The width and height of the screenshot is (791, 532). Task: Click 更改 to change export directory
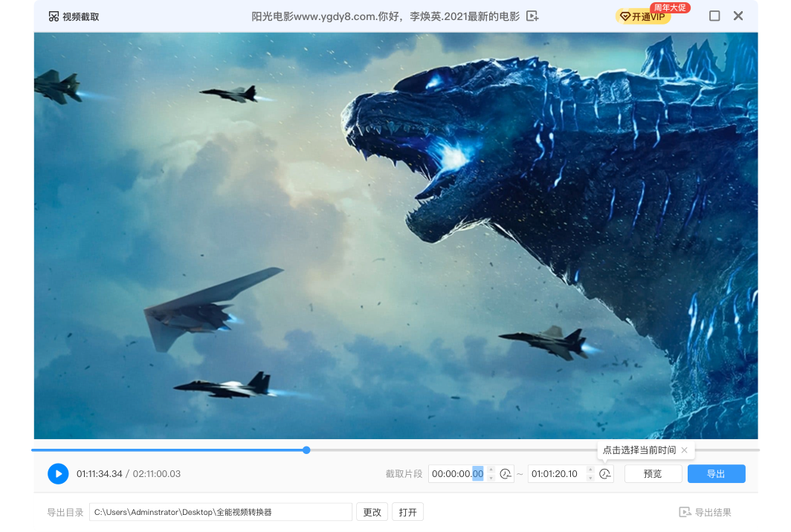point(372,512)
